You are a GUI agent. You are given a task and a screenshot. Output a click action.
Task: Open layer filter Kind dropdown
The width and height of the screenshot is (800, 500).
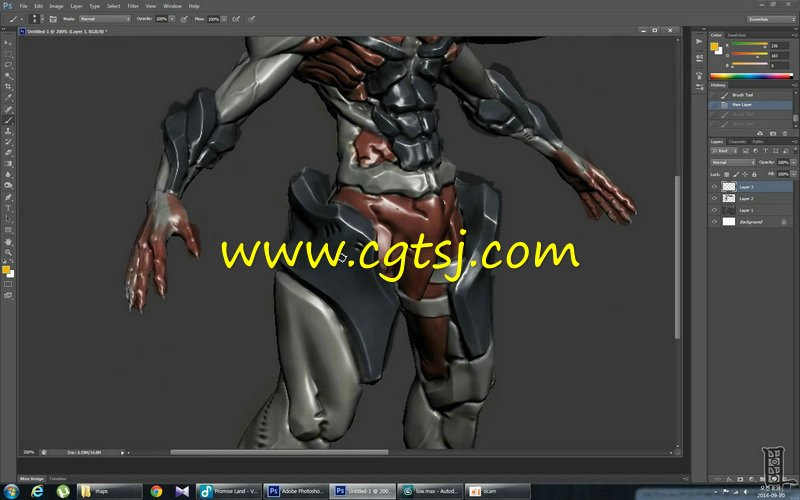point(724,151)
